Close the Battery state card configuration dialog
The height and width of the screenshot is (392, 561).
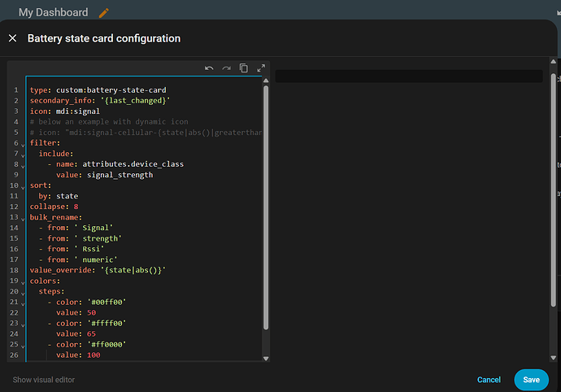coord(12,38)
